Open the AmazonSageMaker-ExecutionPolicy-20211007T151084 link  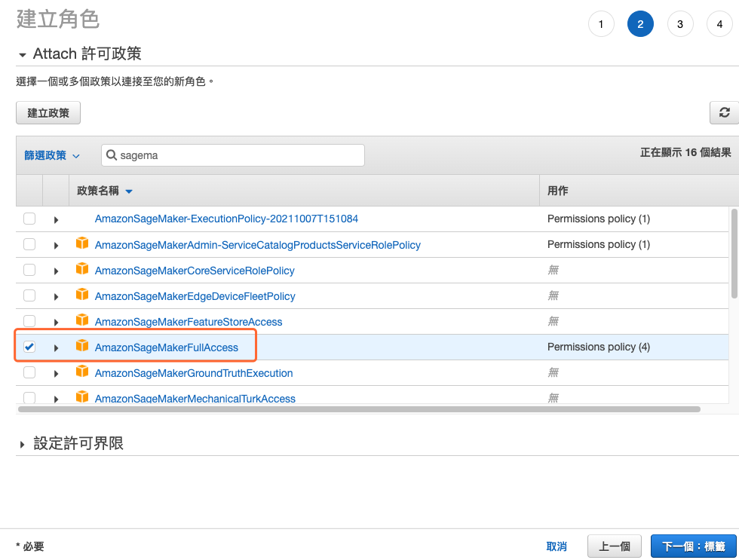[x=226, y=219]
